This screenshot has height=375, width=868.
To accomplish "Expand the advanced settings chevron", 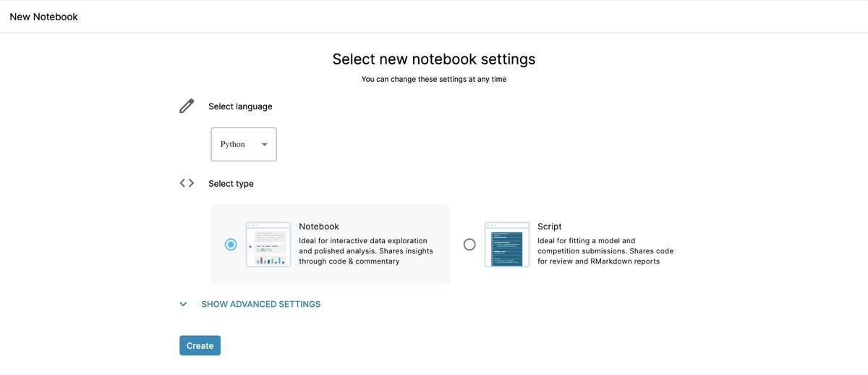I will point(184,305).
